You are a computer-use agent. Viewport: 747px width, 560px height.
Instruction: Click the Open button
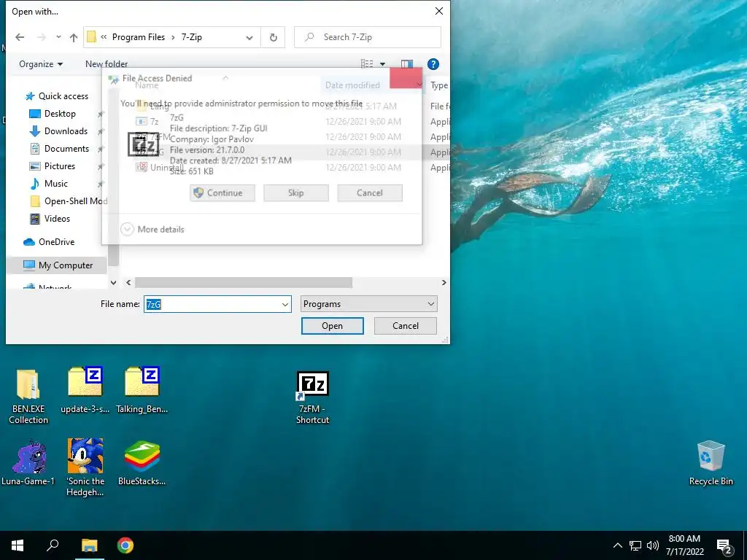tap(332, 326)
